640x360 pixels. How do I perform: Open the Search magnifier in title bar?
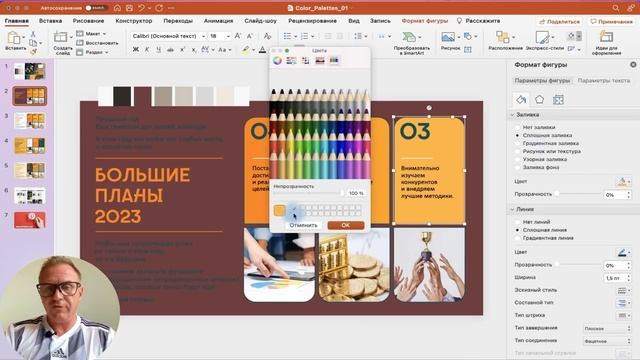click(x=616, y=8)
